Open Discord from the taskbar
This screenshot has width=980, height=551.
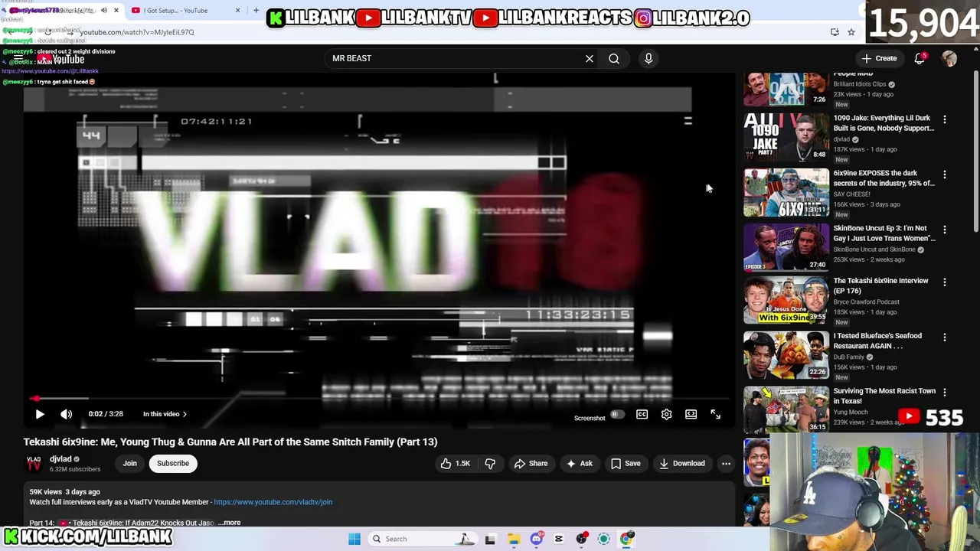pyautogui.click(x=536, y=539)
